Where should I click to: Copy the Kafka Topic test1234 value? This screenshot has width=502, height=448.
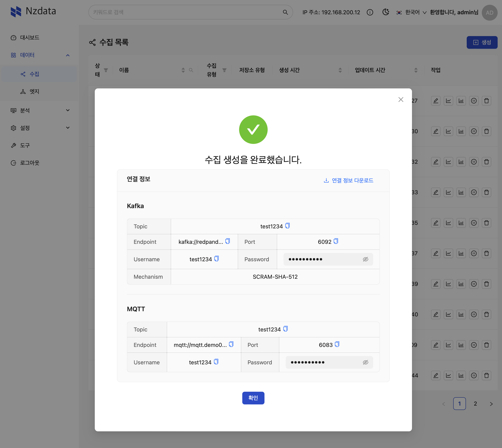click(287, 226)
